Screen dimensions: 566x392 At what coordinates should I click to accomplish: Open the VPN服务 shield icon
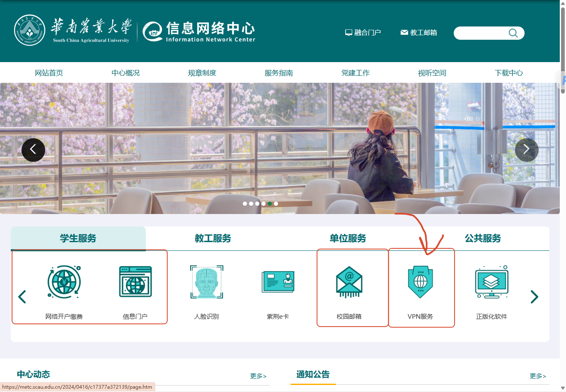click(421, 282)
